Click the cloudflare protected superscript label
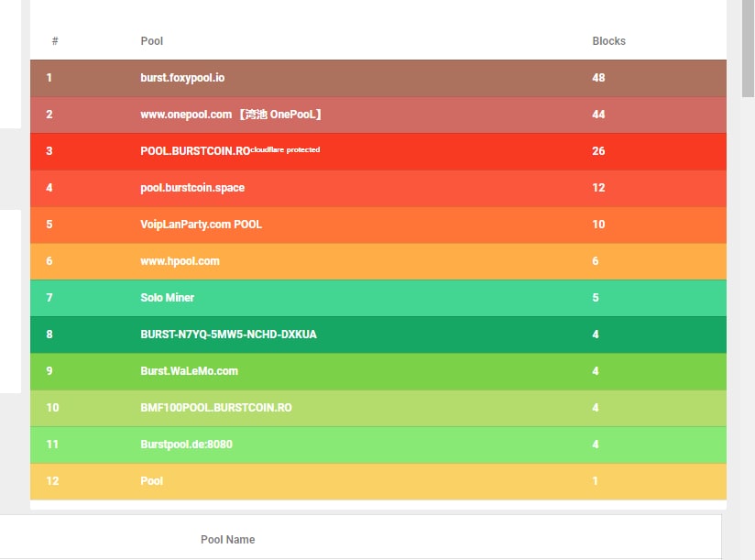 (285, 149)
